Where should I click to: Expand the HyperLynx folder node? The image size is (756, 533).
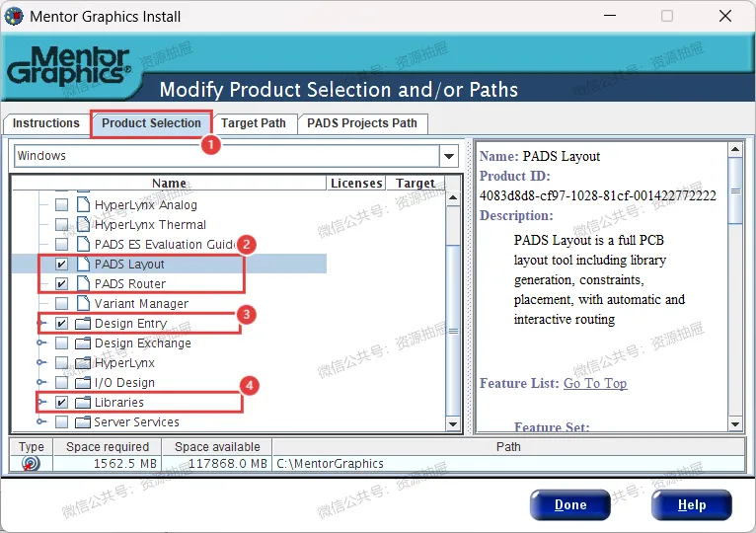[42, 362]
